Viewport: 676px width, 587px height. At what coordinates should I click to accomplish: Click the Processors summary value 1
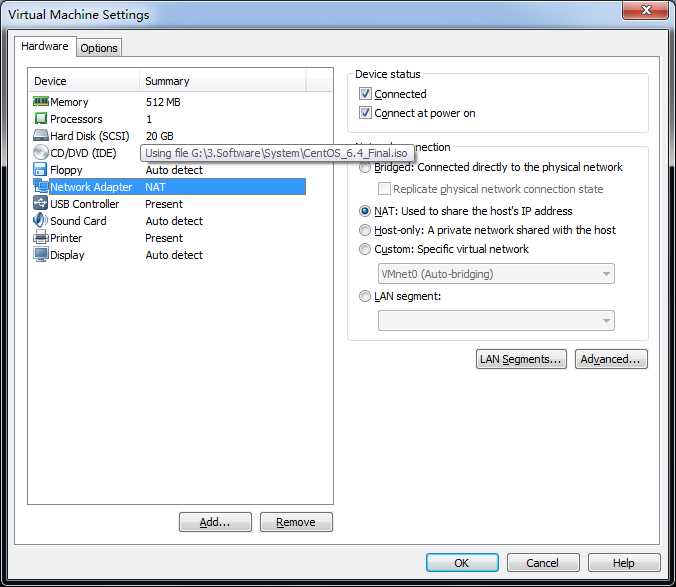[149, 119]
